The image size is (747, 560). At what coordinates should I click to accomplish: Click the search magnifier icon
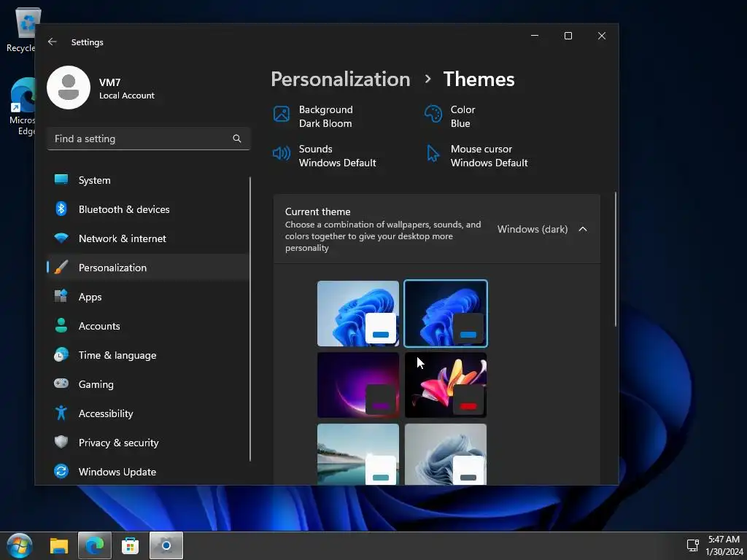coord(237,139)
